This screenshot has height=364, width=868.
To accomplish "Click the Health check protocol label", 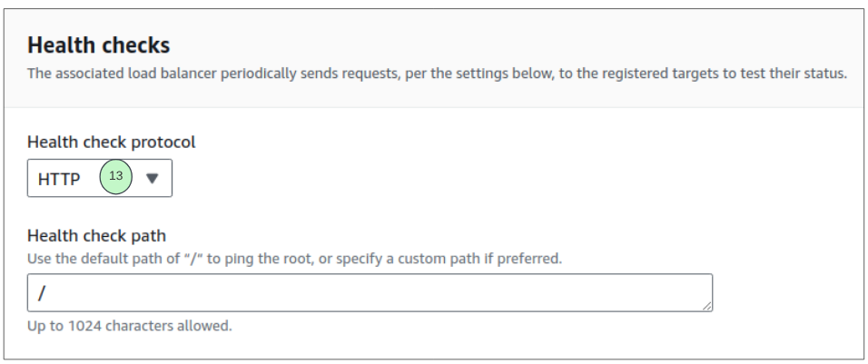I will click(112, 143).
